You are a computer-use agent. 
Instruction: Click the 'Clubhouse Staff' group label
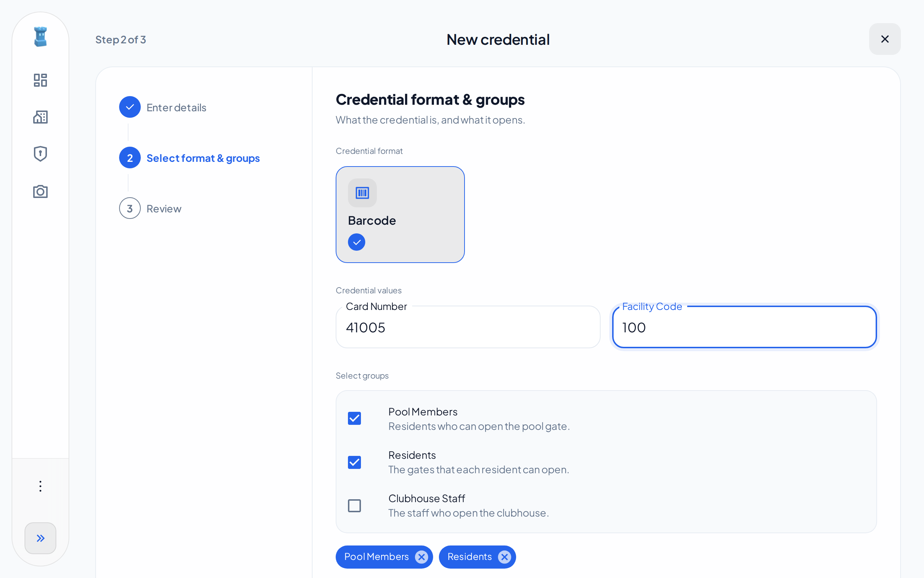click(427, 499)
